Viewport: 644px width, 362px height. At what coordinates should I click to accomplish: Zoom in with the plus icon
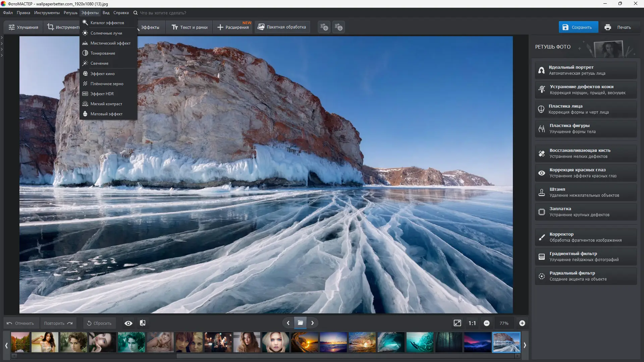click(x=522, y=323)
